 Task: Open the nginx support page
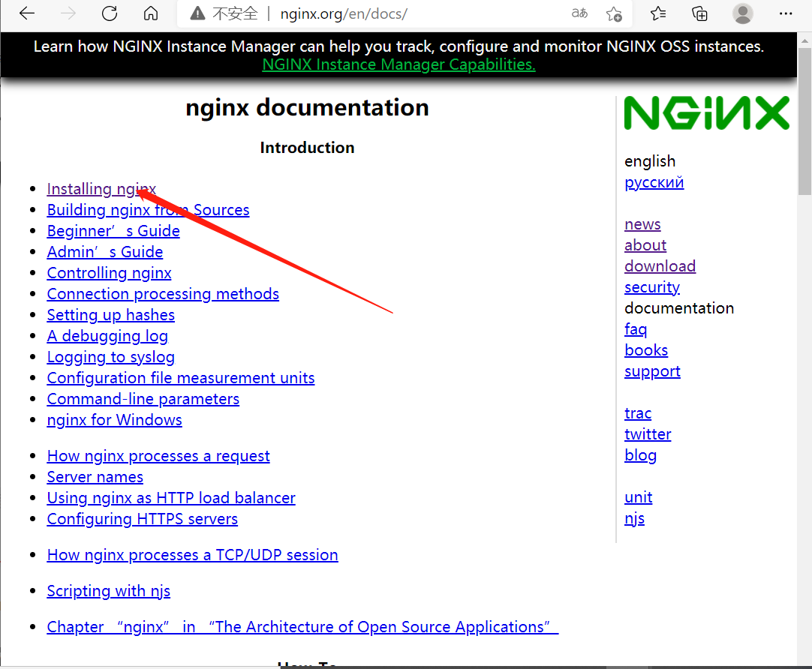652,370
